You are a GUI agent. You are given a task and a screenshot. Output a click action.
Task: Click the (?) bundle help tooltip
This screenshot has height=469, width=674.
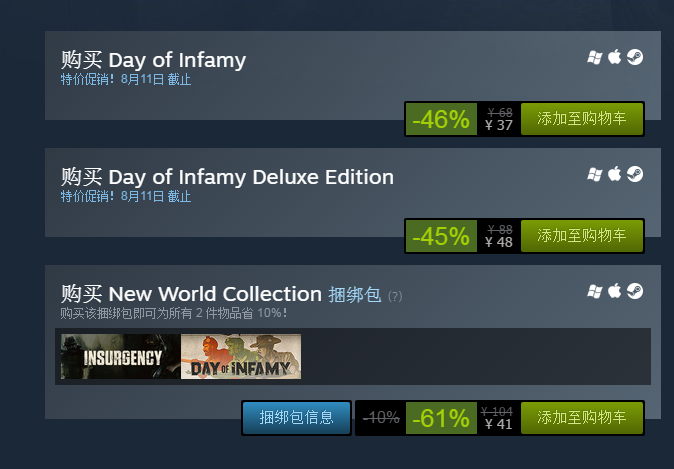click(395, 296)
